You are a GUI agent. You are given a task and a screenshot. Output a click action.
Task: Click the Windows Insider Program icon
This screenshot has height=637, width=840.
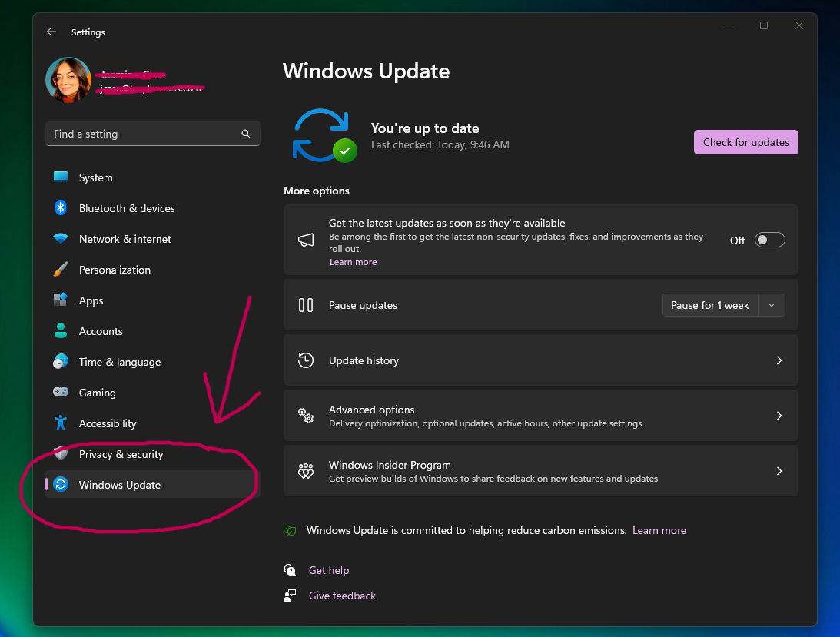point(306,471)
